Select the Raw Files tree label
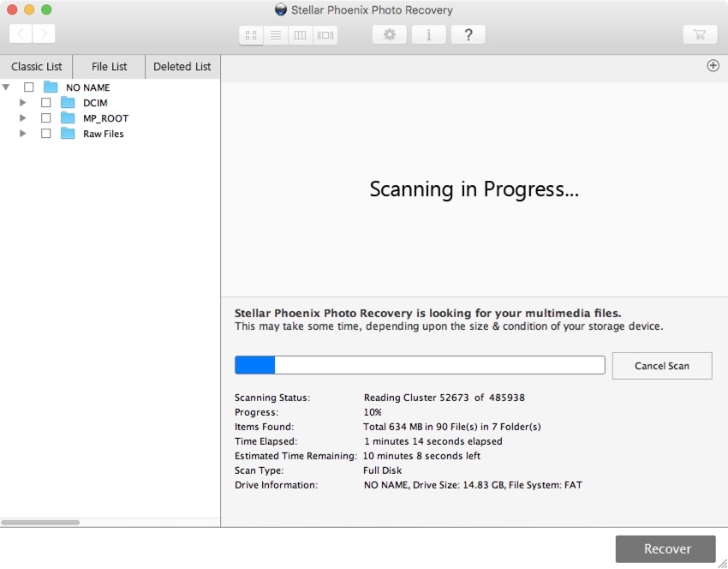Viewport: 728px width, 569px height. pos(104,134)
